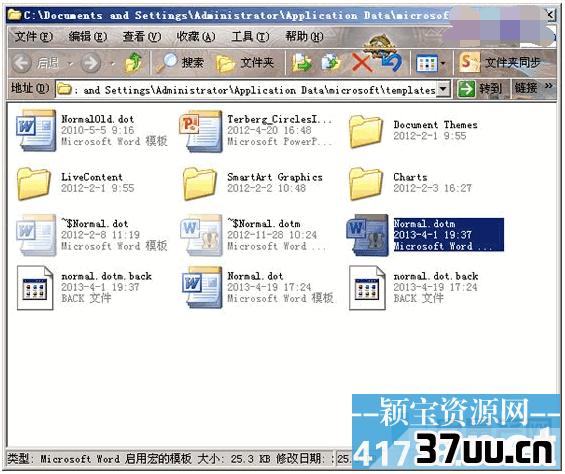Image resolution: width=565 pixels, height=474 pixels.
Task: Click the selected Normal.dotm file name
Action: [424, 223]
